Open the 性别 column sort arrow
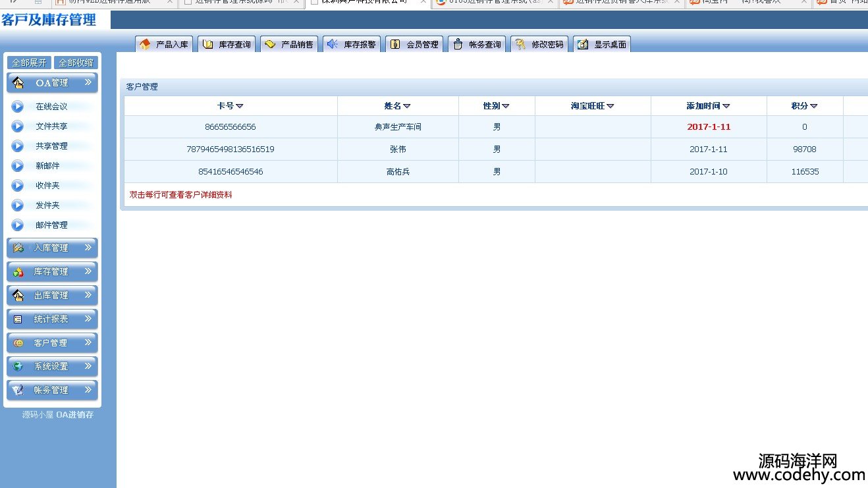Image resolution: width=868 pixels, height=488 pixels. 506,107
